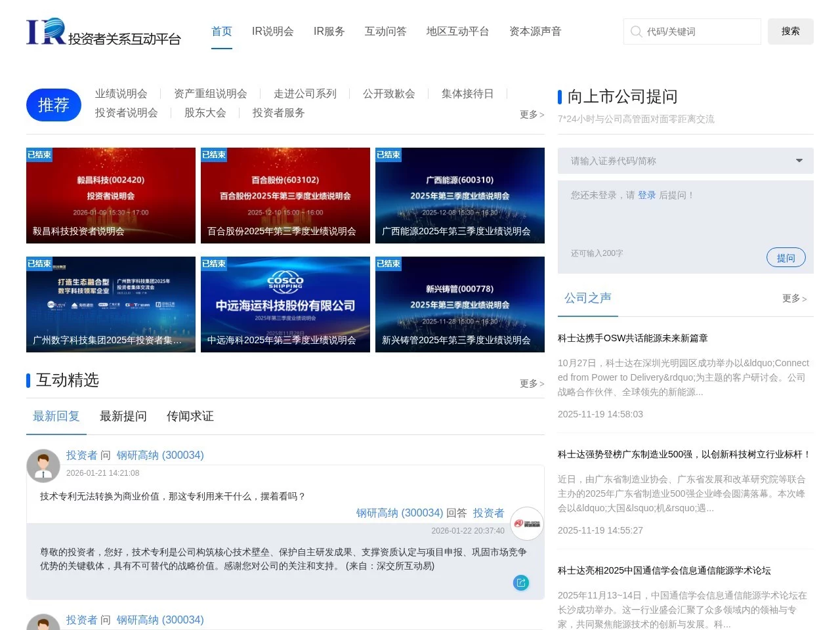Open the 互动问答 menu item
The height and width of the screenshot is (630, 840).
click(x=385, y=31)
